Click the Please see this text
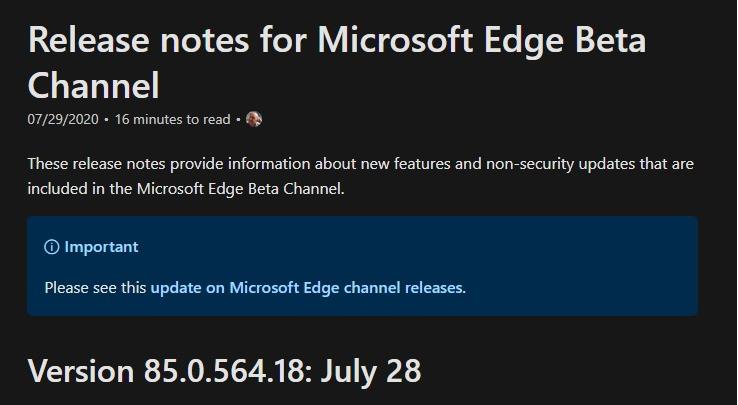 tap(96, 287)
